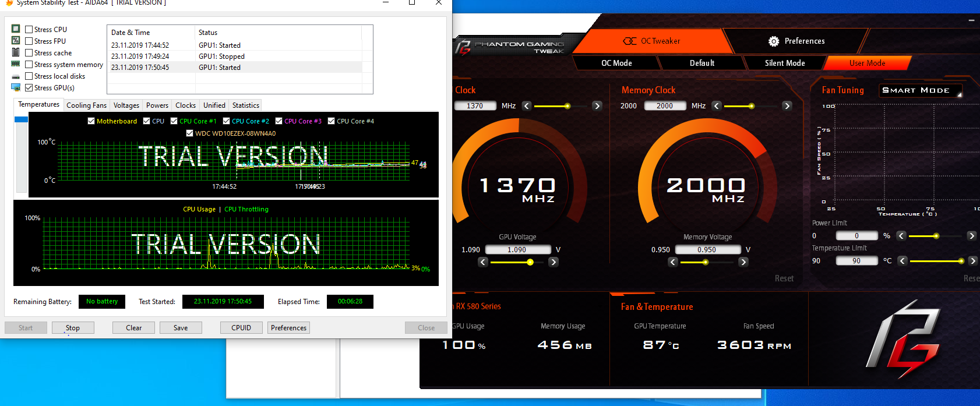Open the CPUID panel
The height and width of the screenshot is (406, 980).
[241, 327]
